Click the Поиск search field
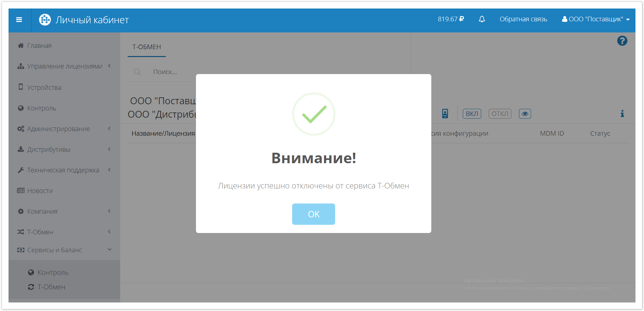Viewport: 644px width, 311px height. coord(171,72)
